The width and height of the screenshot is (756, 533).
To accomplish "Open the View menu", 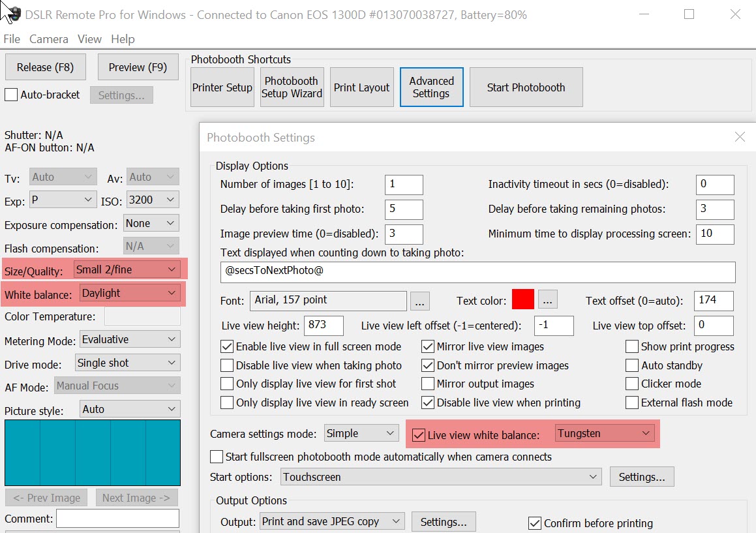I will [89, 39].
